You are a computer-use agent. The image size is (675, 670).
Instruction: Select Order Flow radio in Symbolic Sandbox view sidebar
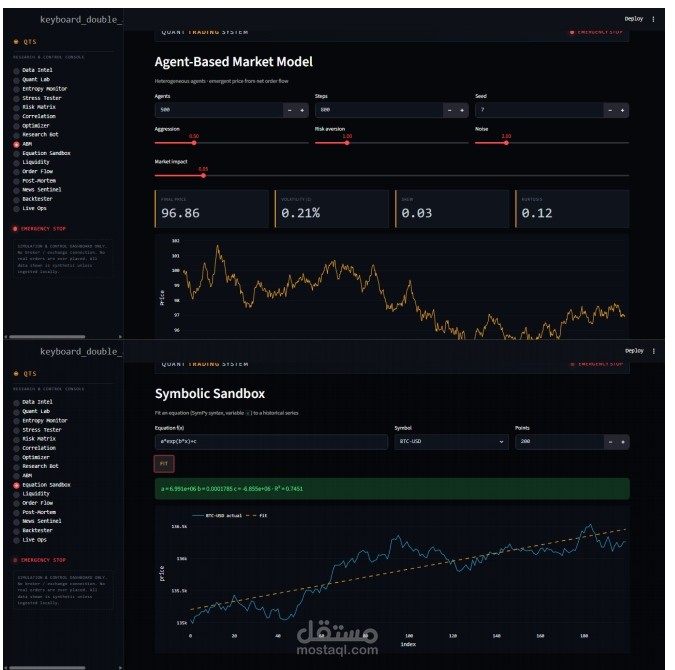[16, 503]
